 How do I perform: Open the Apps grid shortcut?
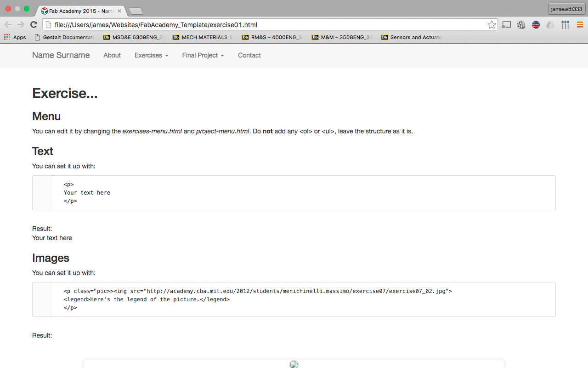point(15,37)
